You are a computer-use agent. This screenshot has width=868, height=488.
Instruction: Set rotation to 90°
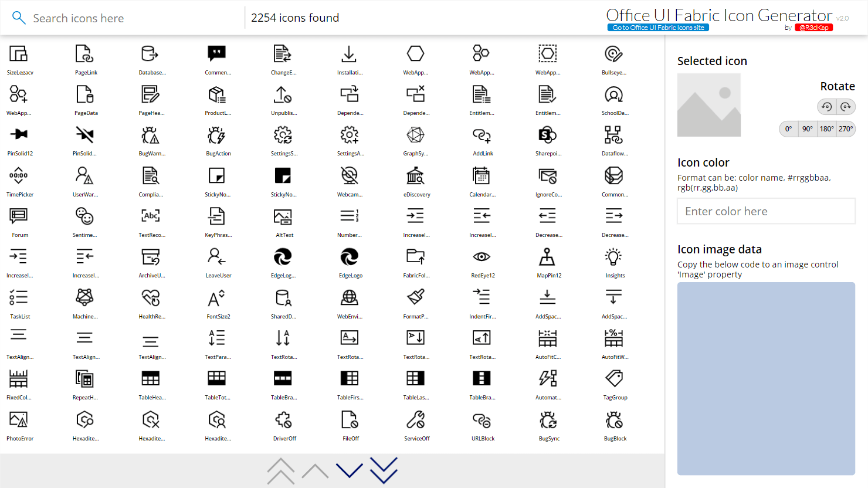pos(807,128)
